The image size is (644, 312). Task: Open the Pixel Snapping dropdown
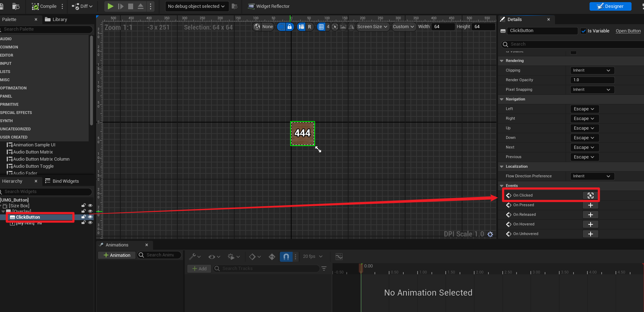592,90
